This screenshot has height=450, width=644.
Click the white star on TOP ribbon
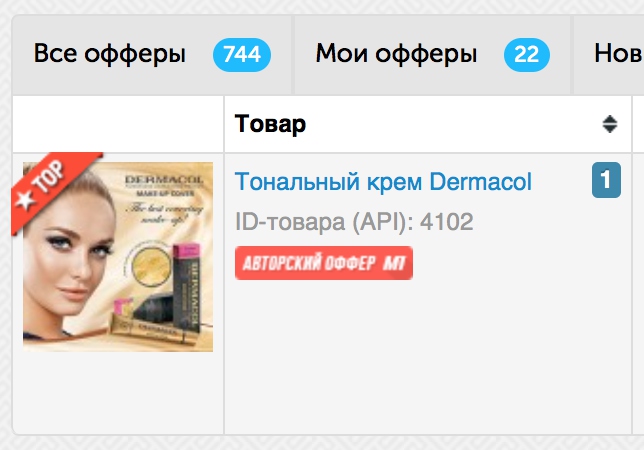click(x=25, y=200)
